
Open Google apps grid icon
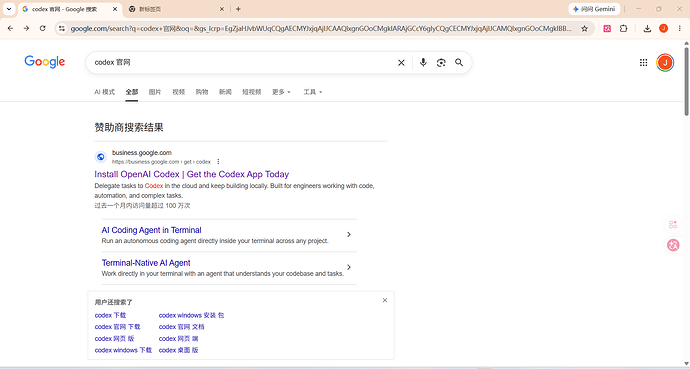click(643, 62)
